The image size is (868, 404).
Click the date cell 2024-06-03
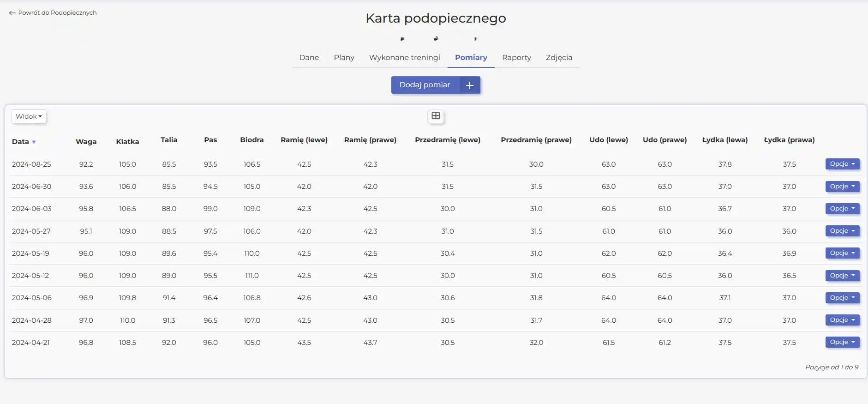31,209
